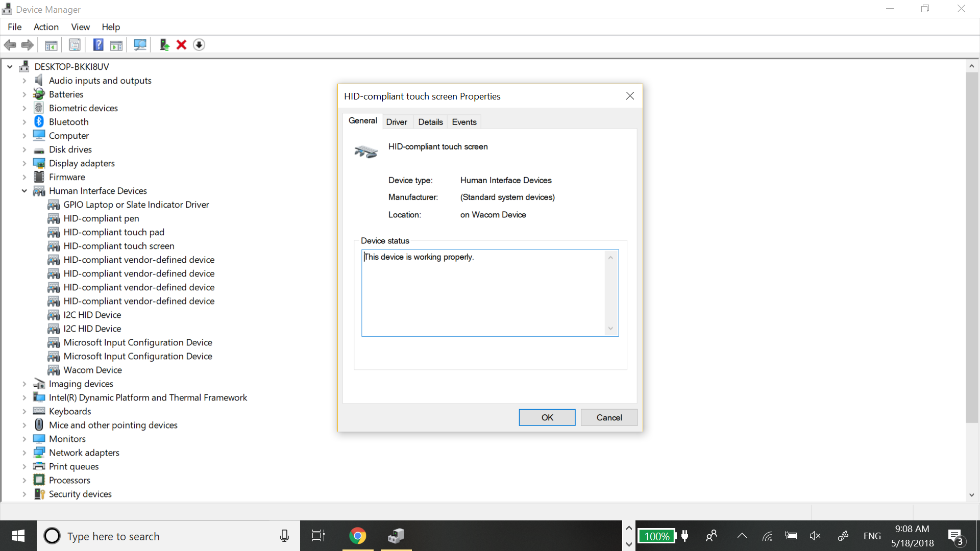
Task: Click OK in the Properties dialog
Action: [547, 417]
